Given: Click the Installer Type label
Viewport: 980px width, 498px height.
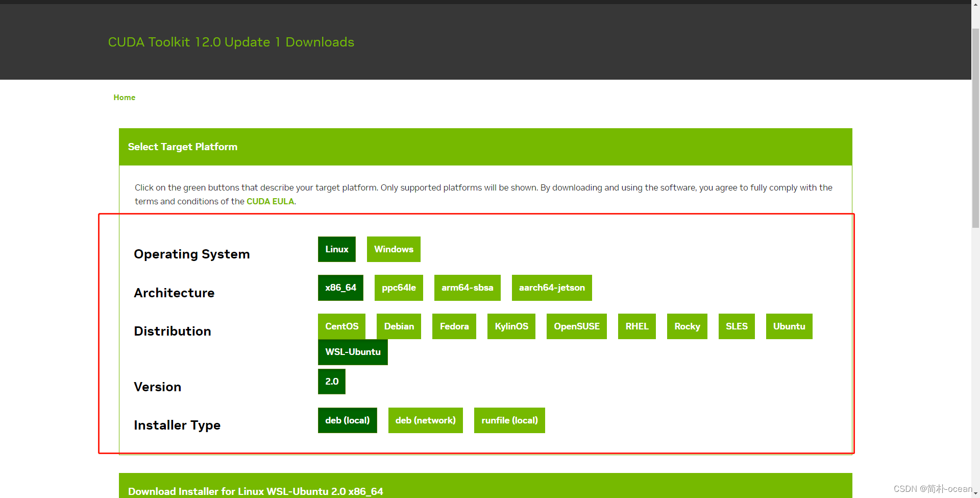Looking at the screenshot, I should (177, 425).
